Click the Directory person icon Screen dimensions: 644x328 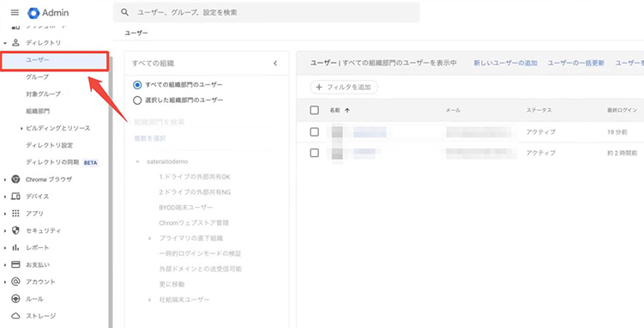pyautogui.click(x=16, y=43)
